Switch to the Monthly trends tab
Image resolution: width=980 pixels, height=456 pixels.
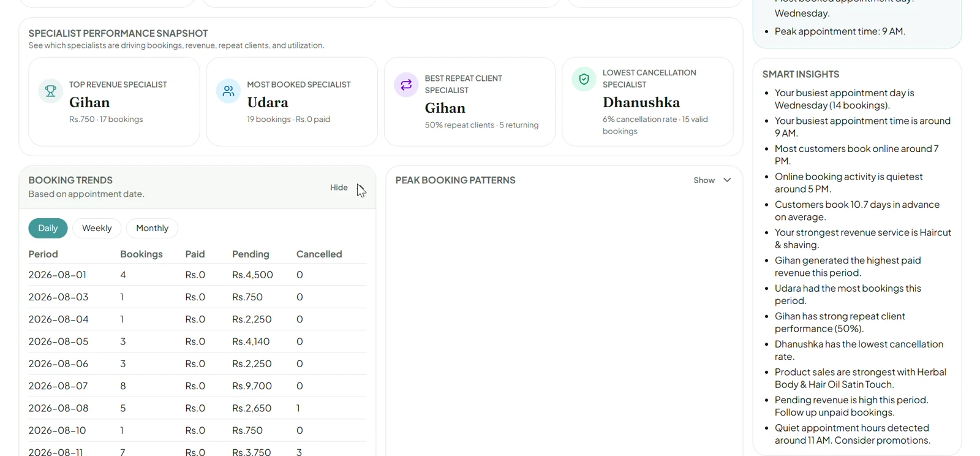click(x=152, y=228)
